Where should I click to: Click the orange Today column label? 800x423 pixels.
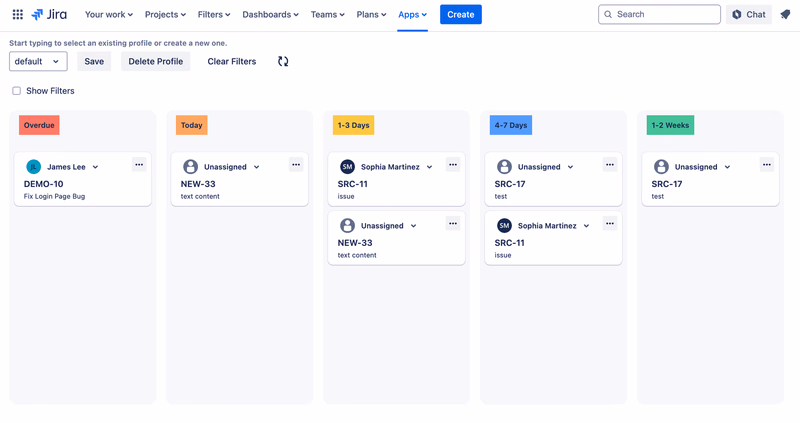coord(191,125)
